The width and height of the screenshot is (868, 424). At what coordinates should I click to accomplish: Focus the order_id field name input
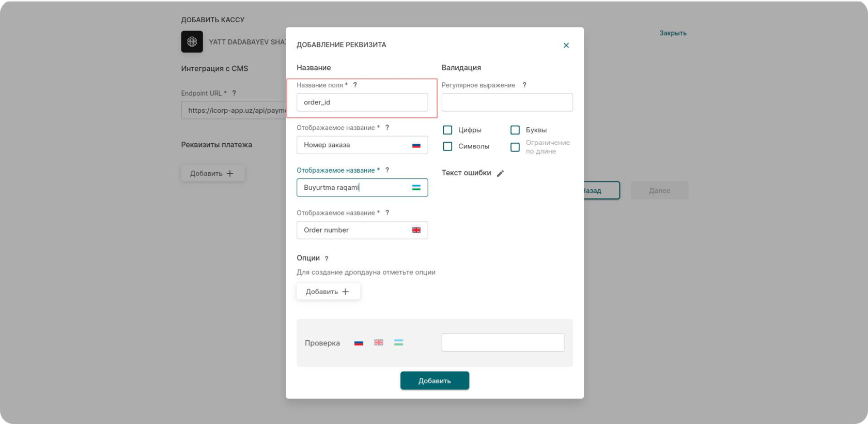pyautogui.click(x=362, y=102)
